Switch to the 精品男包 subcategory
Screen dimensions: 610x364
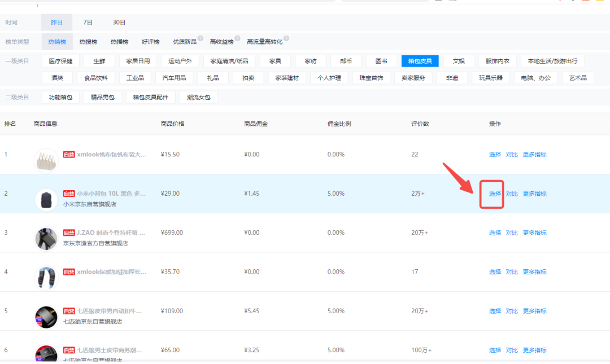102,97
